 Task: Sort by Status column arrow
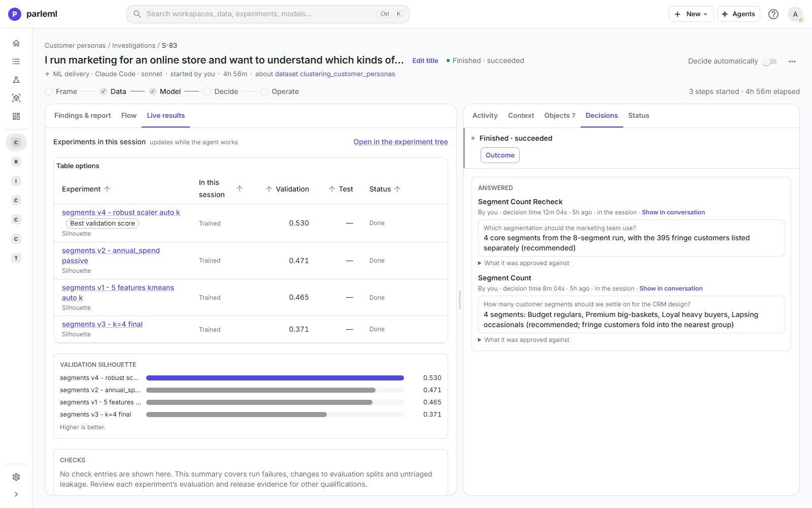point(397,189)
